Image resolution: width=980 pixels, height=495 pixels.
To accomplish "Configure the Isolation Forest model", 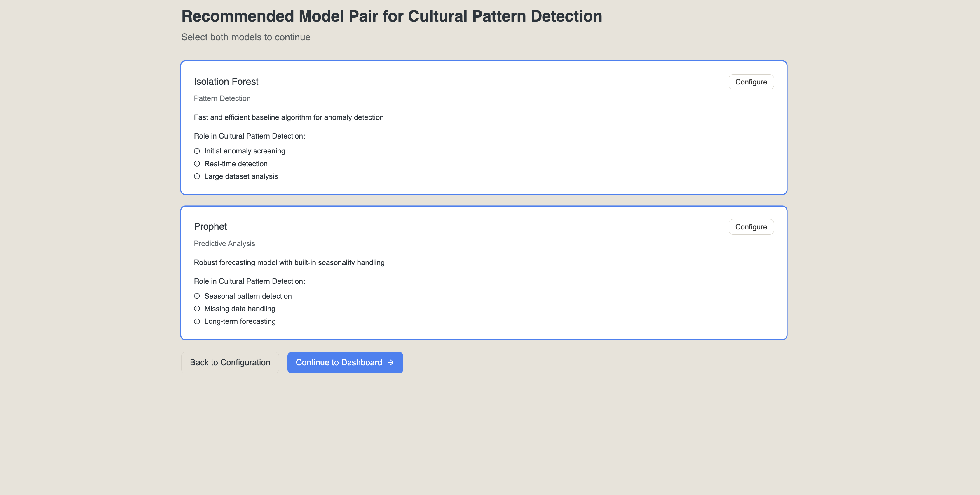I will [x=751, y=82].
